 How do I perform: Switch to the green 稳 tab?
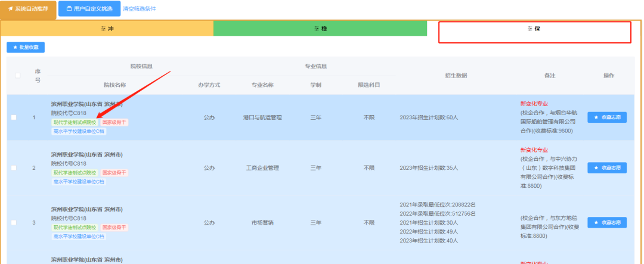coord(320,29)
